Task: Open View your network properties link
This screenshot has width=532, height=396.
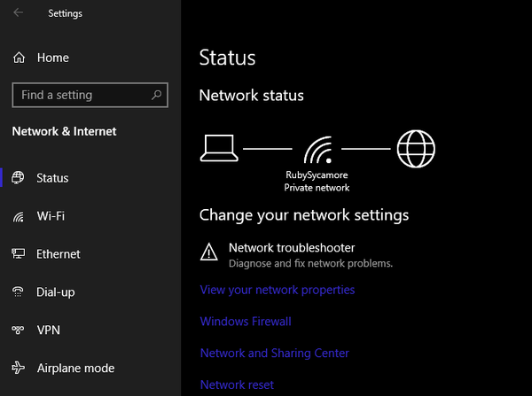Action: [x=278, y=290]
